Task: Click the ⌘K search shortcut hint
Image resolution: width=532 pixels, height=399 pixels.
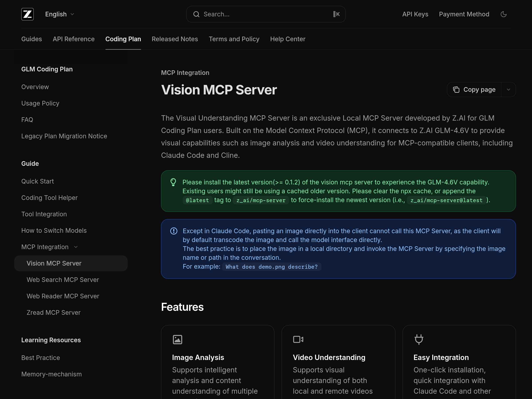Action: click(x=336, y=14)
